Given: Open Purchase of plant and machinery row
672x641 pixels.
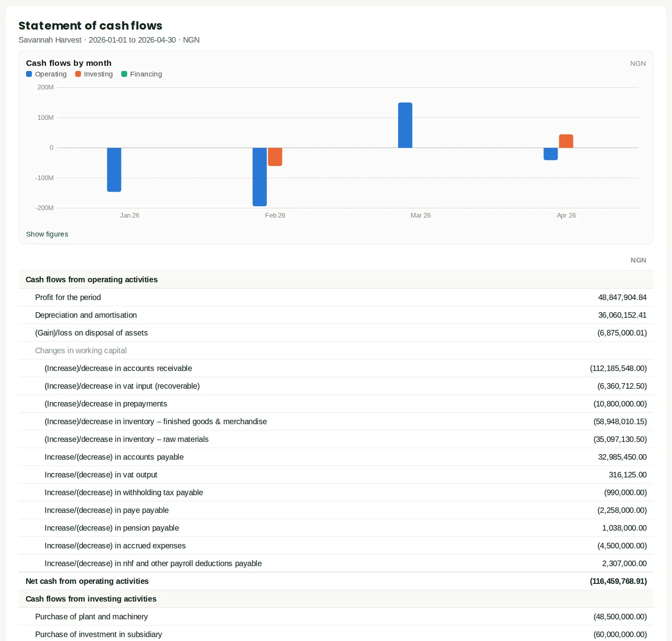Looking at the screenshot, I should [x=336, y=617].
